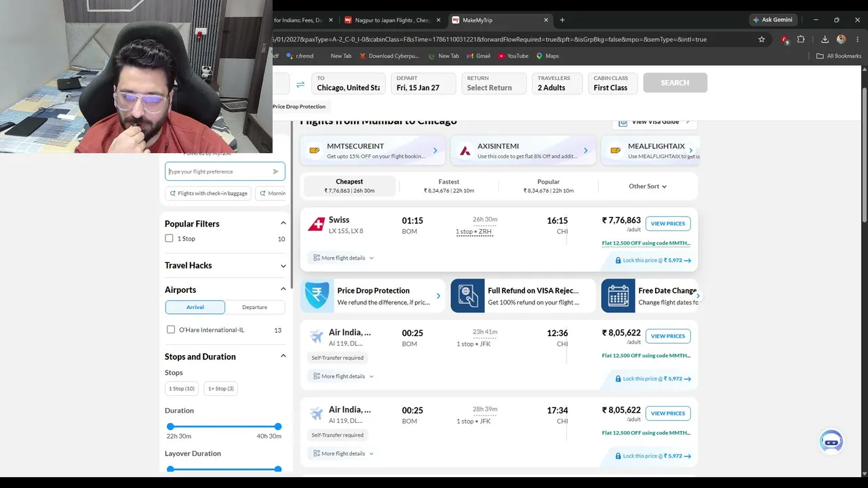868x488 pixels.
Task: Collapse the Stops and Duration section
Action: [x=283, y=356]
